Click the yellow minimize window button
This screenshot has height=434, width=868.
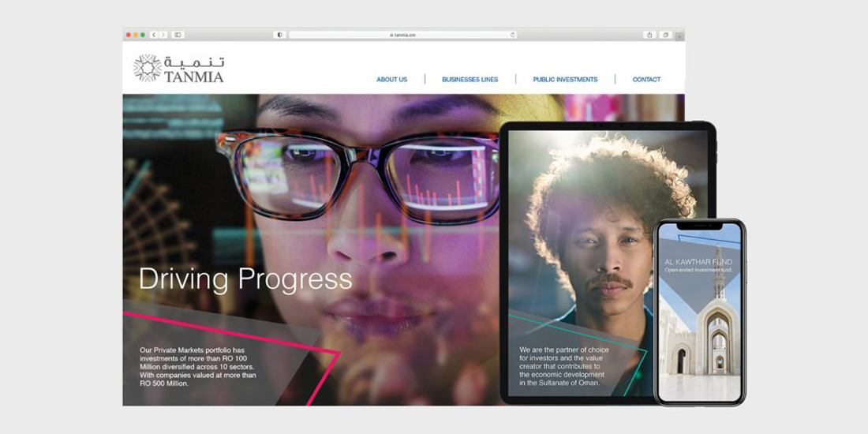click(135, 35)
